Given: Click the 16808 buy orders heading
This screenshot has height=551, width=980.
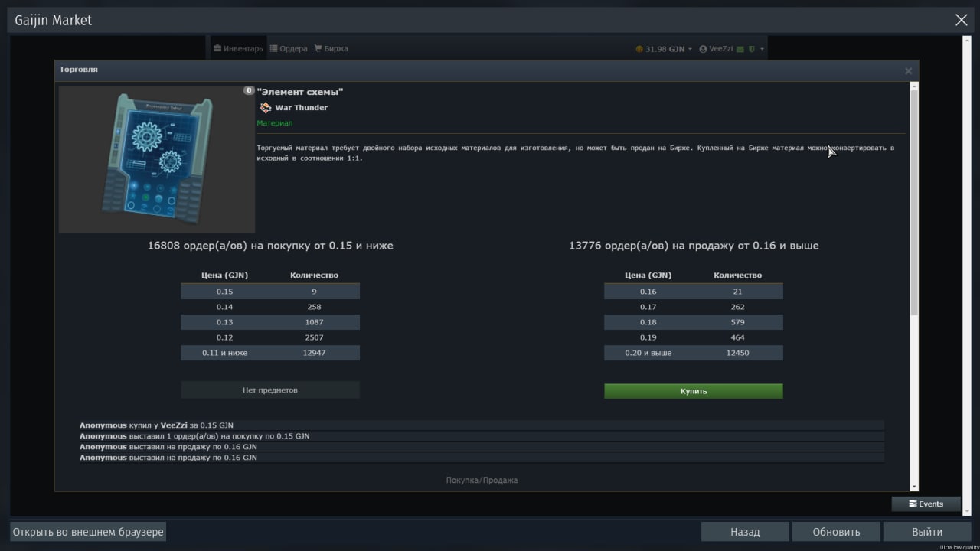Looking at the screenshot, I should 270,246.
